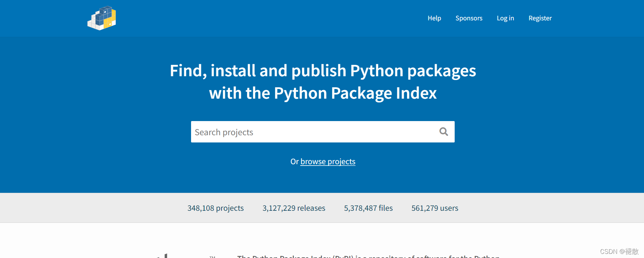Viewport: 644px width, 258px height.
Task: Go to Log in
Action: [505, 18]
